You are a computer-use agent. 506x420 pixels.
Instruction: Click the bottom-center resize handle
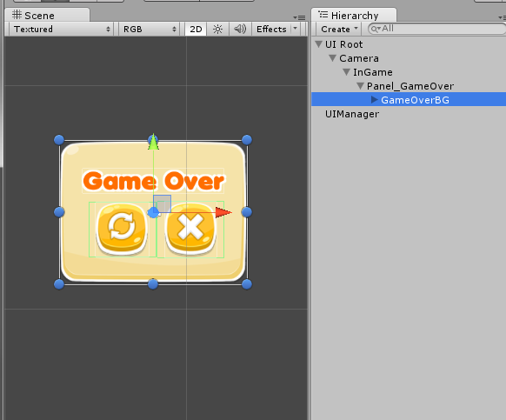[153, 284]
